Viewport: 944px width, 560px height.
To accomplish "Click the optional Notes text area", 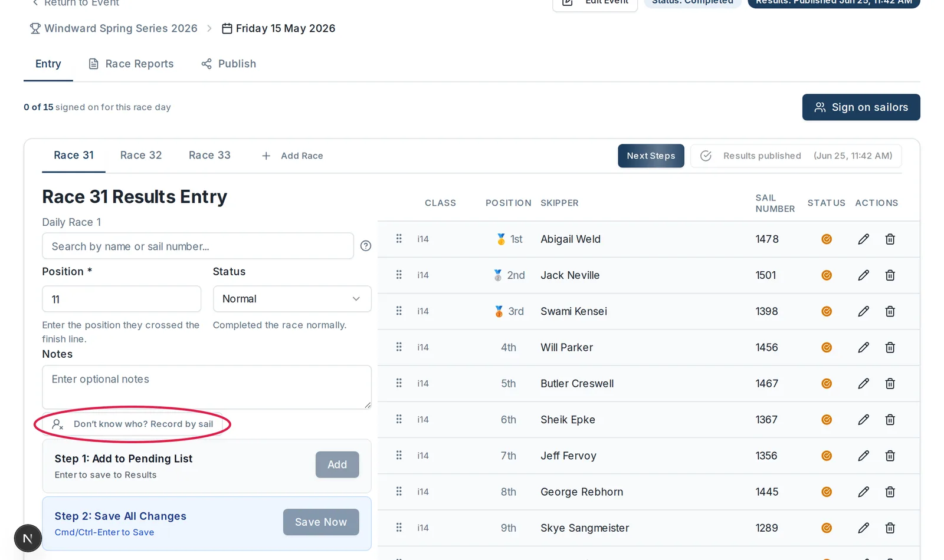I will click(x=206, y=387).
